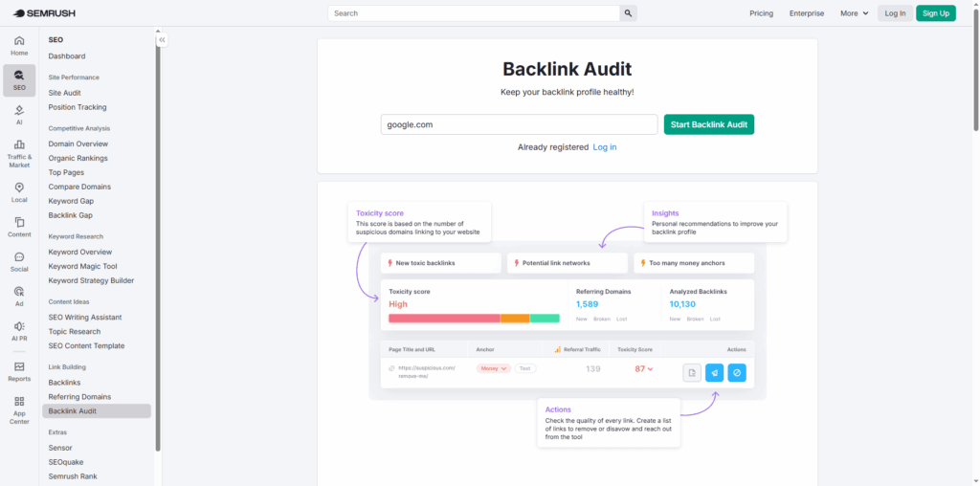Screen dimensions: 980x486
Task: Open the Enterprise menu item
Action: [x=806, y=13]
